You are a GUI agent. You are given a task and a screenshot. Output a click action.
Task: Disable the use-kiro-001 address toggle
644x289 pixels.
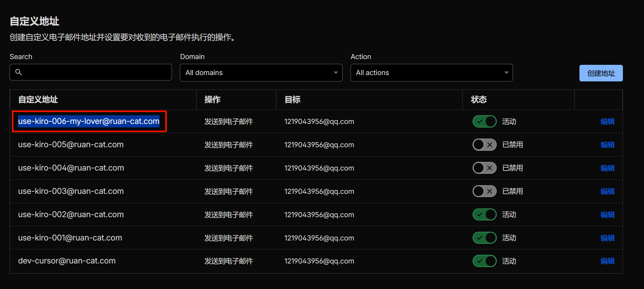(x=484, y=238)
